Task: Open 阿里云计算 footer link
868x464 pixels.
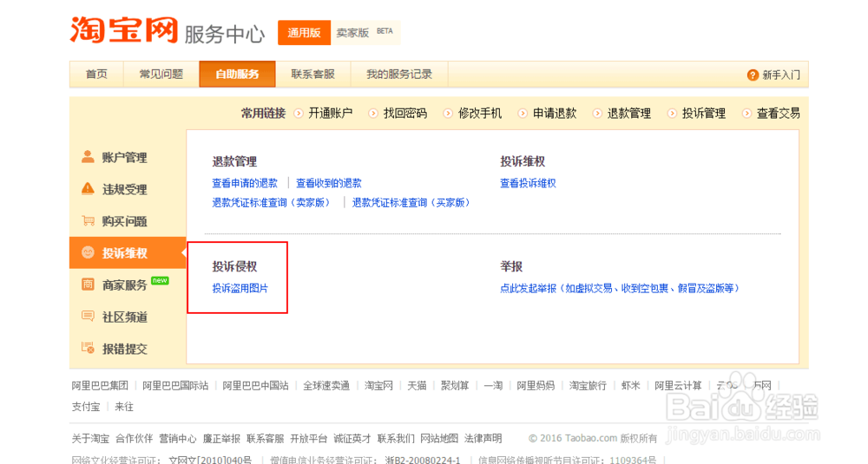Action: coord(678,385)
